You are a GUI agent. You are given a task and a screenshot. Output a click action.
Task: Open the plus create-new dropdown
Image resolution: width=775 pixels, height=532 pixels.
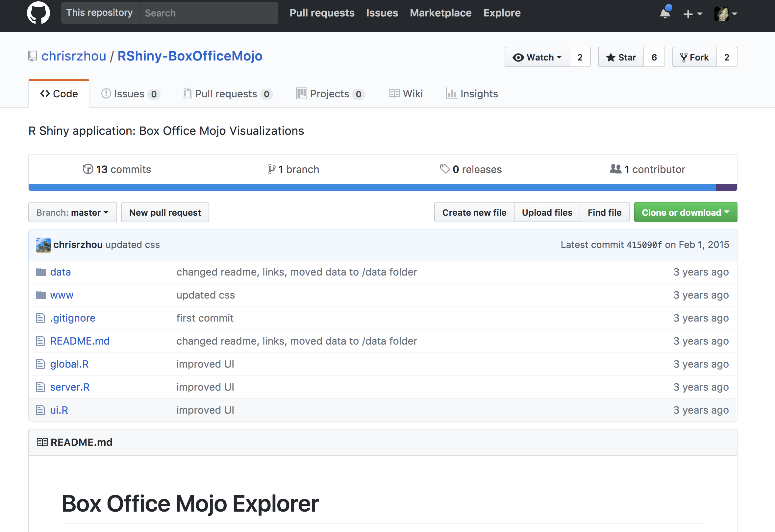[692, 14]
